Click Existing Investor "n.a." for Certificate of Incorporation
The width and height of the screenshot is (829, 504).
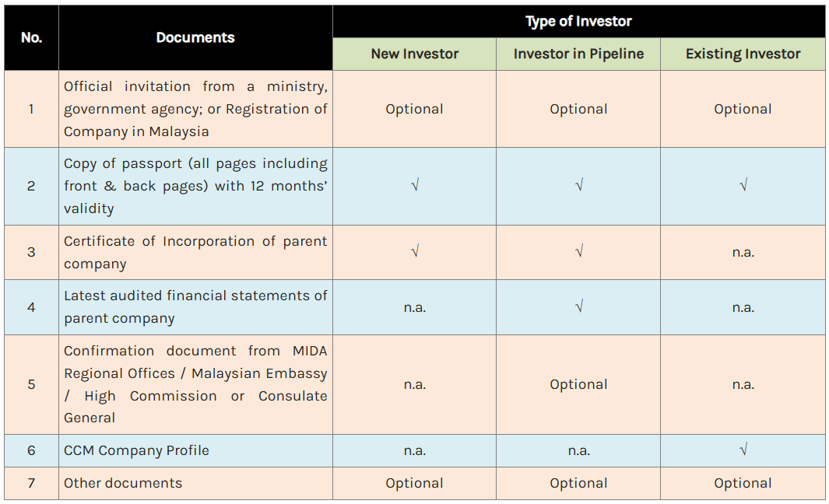[743, 252]
